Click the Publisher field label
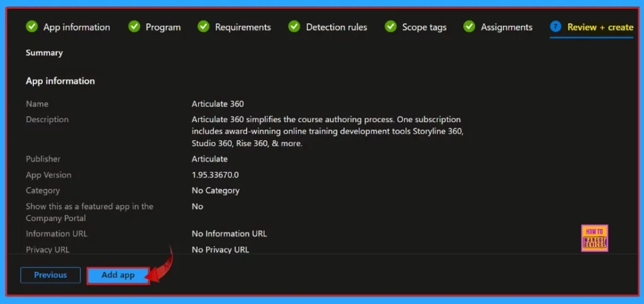Screen dimensions: 644x304 pyautogui.click(x=43, y=159)
